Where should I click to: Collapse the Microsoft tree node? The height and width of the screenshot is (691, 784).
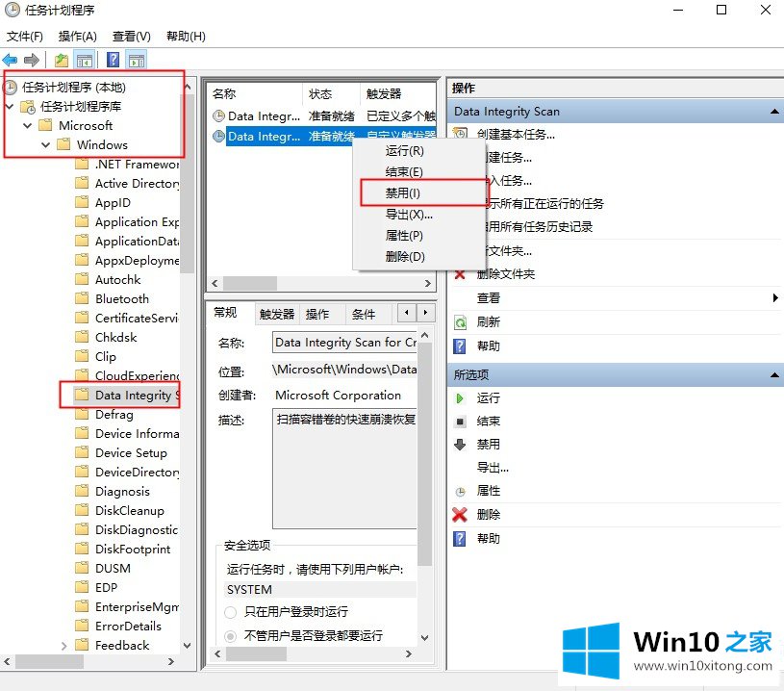[28, 125]
